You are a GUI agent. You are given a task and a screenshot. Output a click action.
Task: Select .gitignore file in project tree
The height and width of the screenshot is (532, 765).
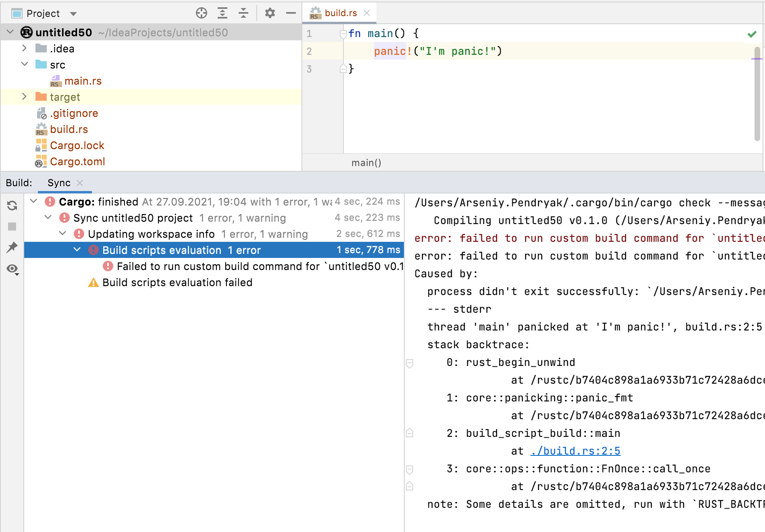(x=74, y=113)
